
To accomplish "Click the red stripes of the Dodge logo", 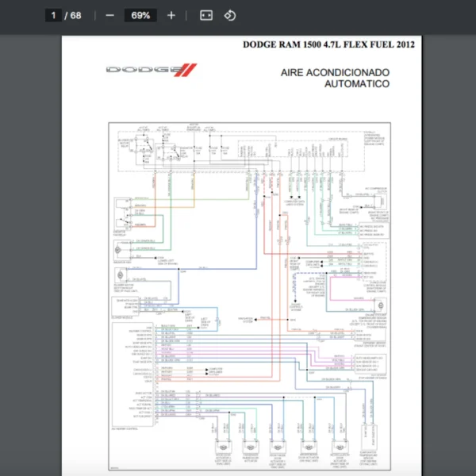I will [186, 70].
